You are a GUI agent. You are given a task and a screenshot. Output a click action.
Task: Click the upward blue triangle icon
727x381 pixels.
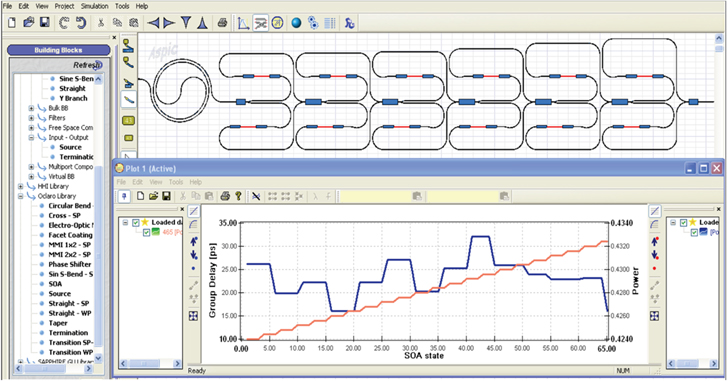click(202, 23)
